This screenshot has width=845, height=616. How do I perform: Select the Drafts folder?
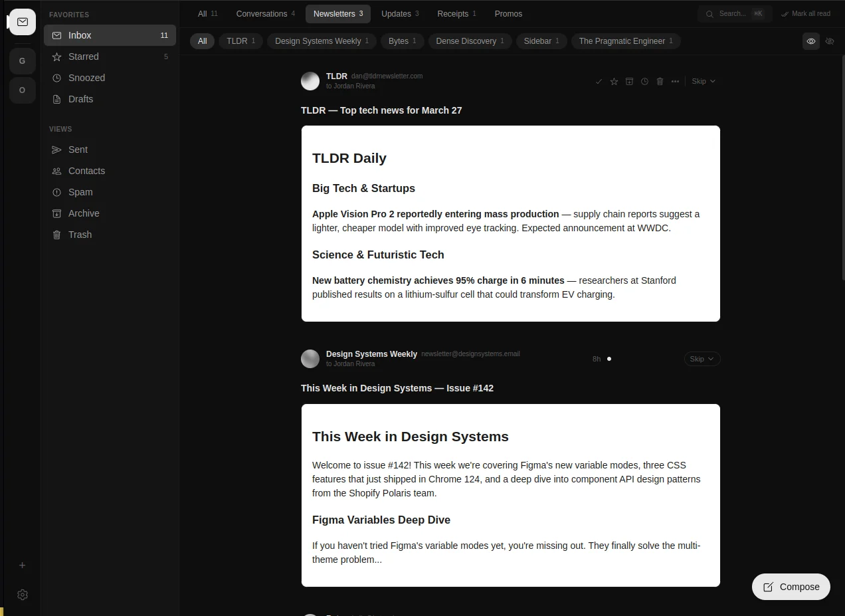[x=80, y=99]
